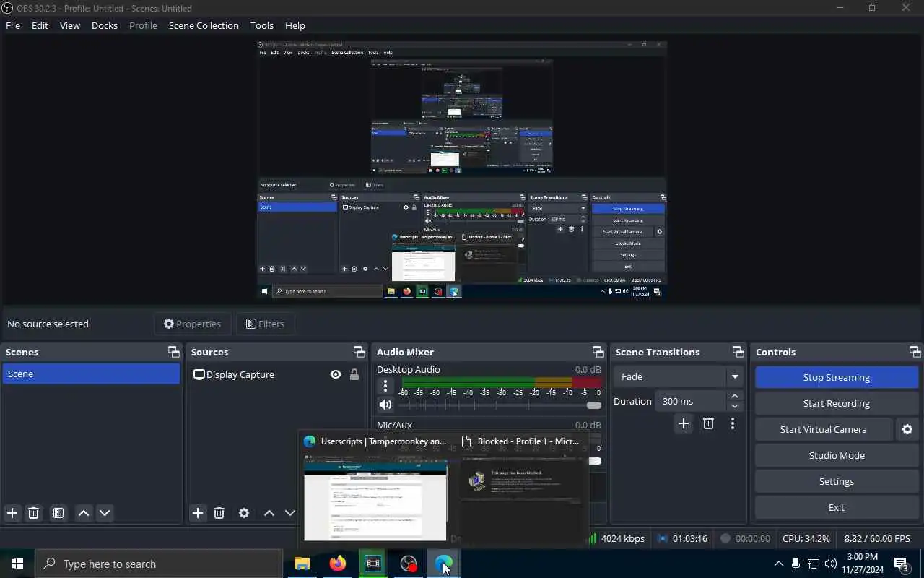Toggle Display Capture visibility eye
Viewport: 924px width, 578px height.
point(336,374)
